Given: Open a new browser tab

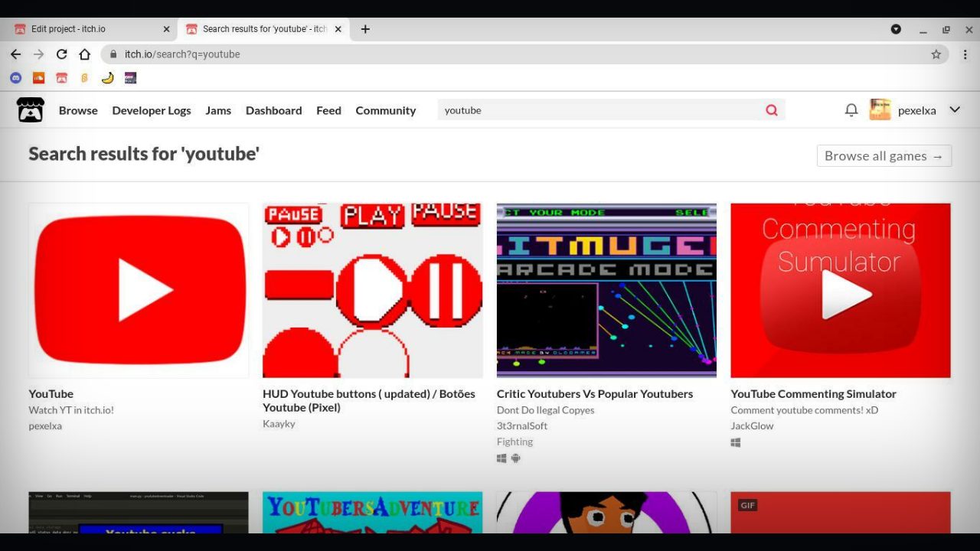Looking at the screenshot, I should pos(365,29).
